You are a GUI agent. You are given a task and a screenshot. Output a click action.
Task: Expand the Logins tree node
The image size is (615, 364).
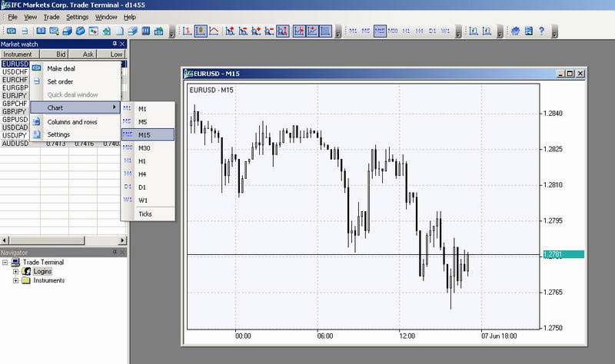click(16, 271)
